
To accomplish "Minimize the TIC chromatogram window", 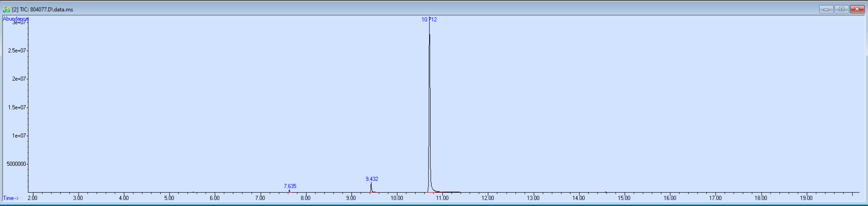I will pos(826,9).
